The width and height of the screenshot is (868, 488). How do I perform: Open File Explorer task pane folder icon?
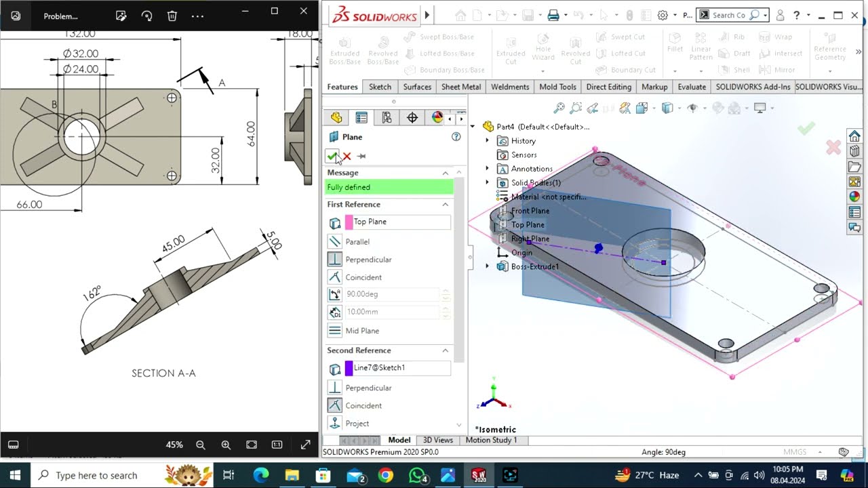(854, 167)
